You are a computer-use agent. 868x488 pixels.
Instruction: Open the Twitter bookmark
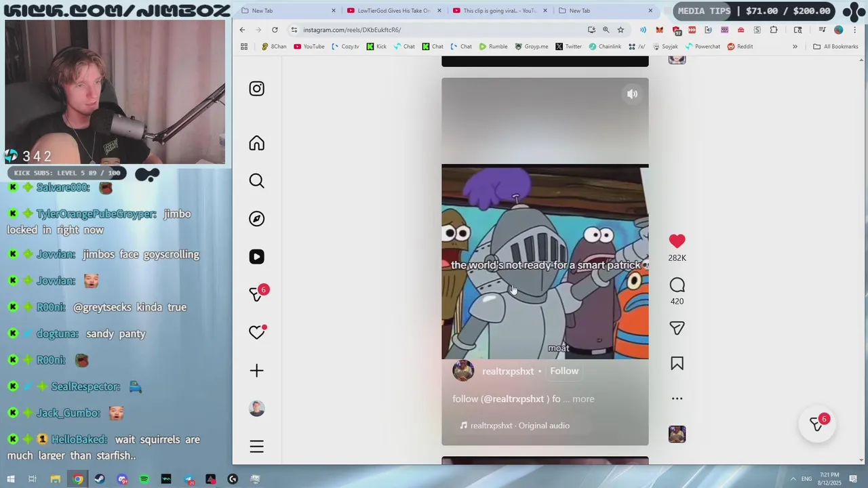pyautogui.click(x=568, y=47)
